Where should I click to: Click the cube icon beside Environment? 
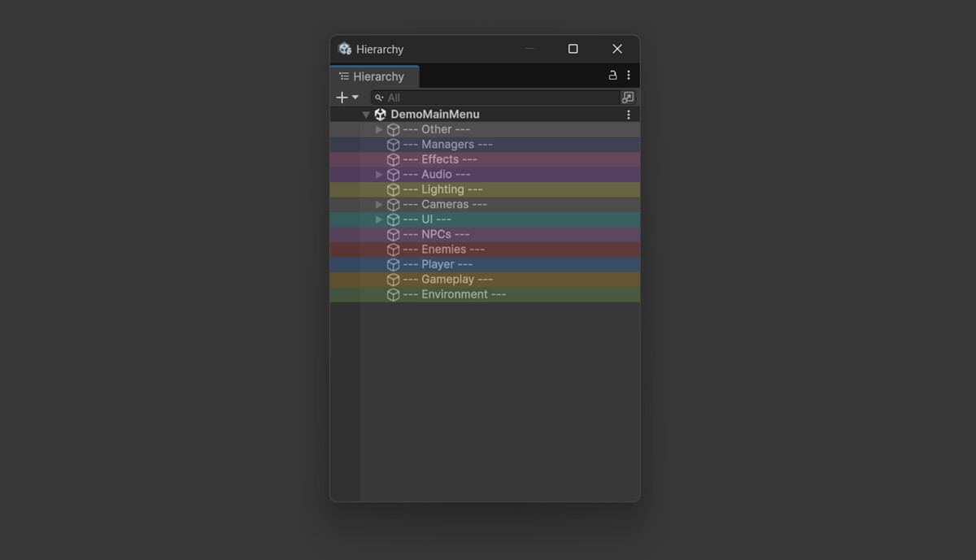(393, 295)
